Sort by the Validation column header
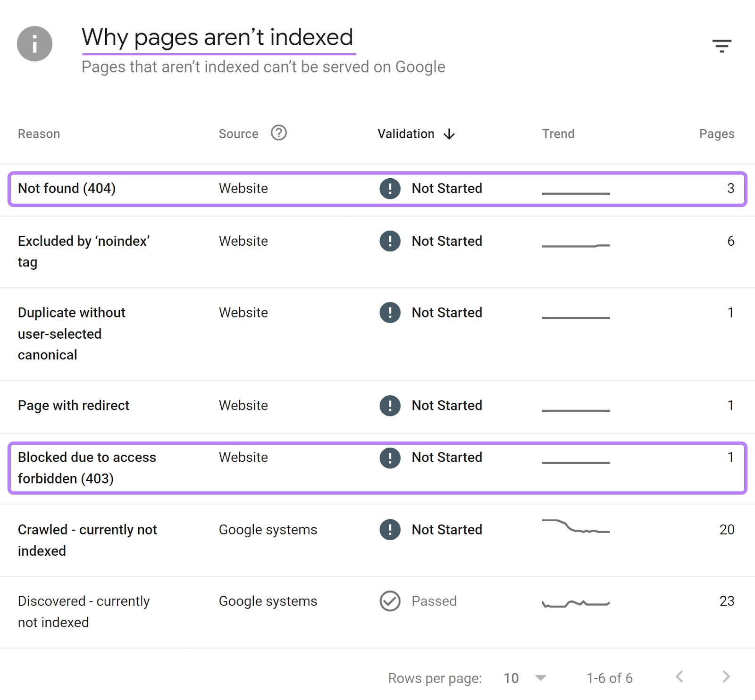This screenshot has height=700, width=755. click(406, 134)
